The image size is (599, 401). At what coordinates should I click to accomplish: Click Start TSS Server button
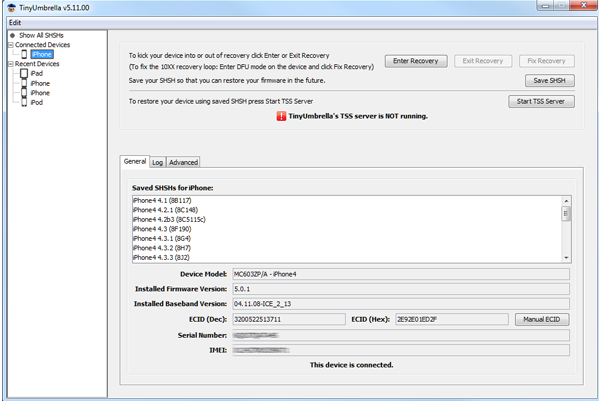coord(541,102)
